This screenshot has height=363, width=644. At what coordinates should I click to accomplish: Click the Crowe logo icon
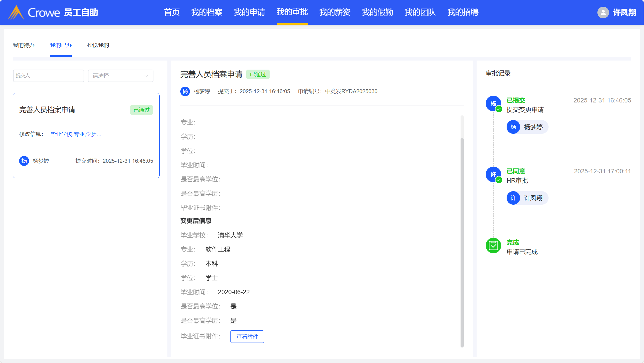[16, 12]
